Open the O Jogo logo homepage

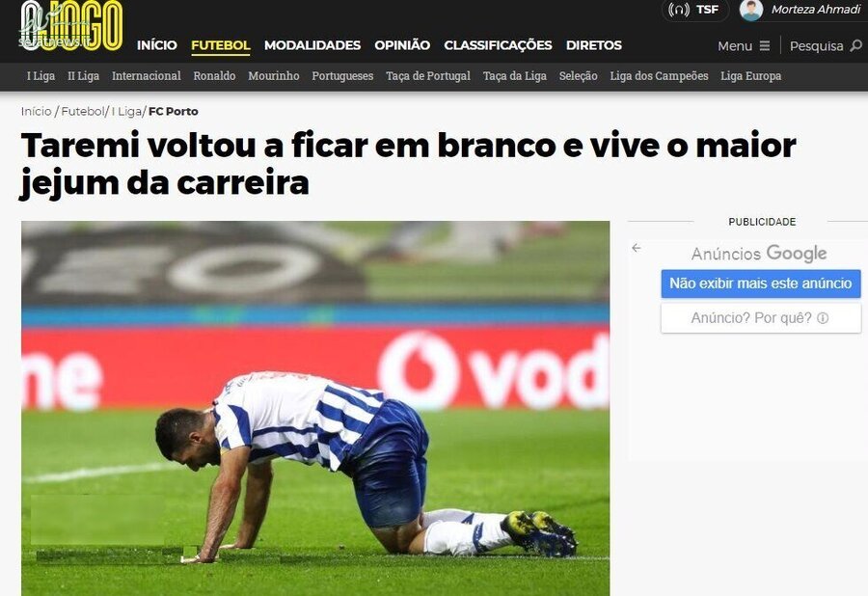coord(70,25)
